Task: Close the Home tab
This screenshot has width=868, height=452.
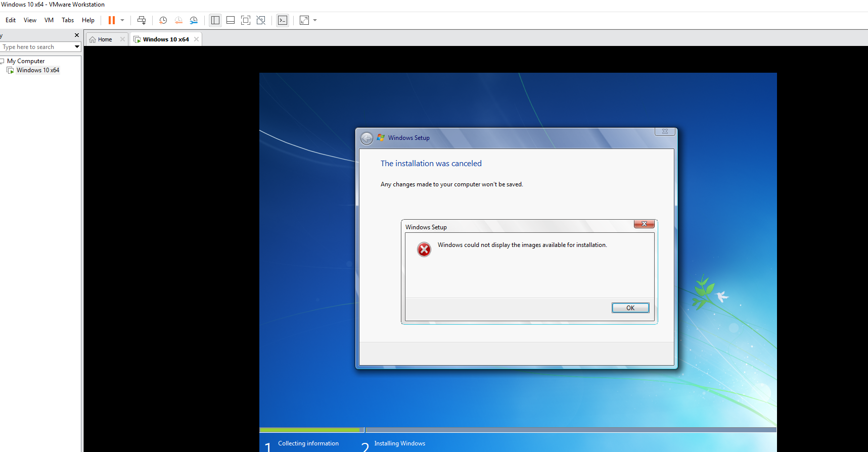Action: [x=122, y=39]
